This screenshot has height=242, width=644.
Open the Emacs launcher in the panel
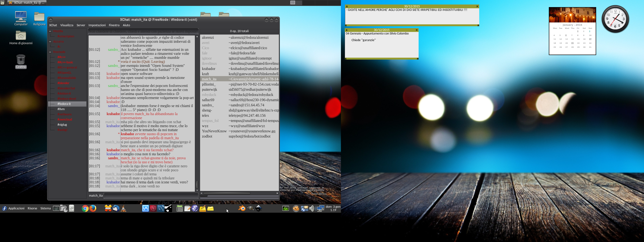(195, 208)
